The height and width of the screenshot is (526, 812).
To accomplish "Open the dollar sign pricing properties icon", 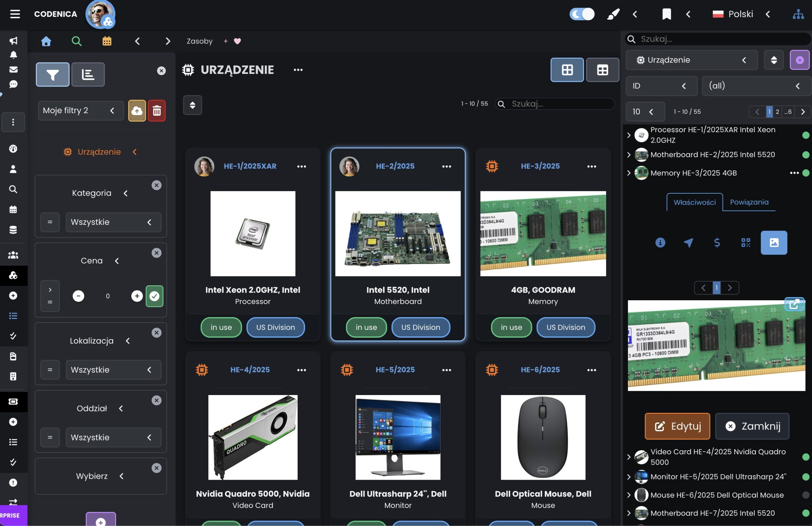I will coord(717,243).
